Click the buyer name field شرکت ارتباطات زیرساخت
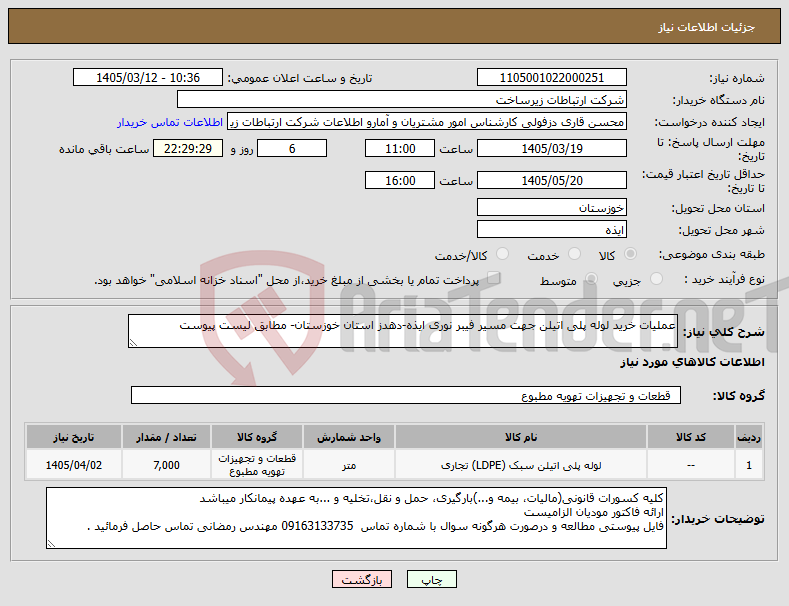 pos(402,100)
